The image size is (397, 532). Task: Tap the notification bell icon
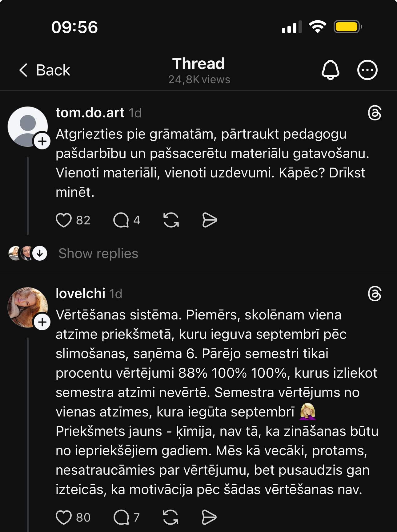point(330,70)
